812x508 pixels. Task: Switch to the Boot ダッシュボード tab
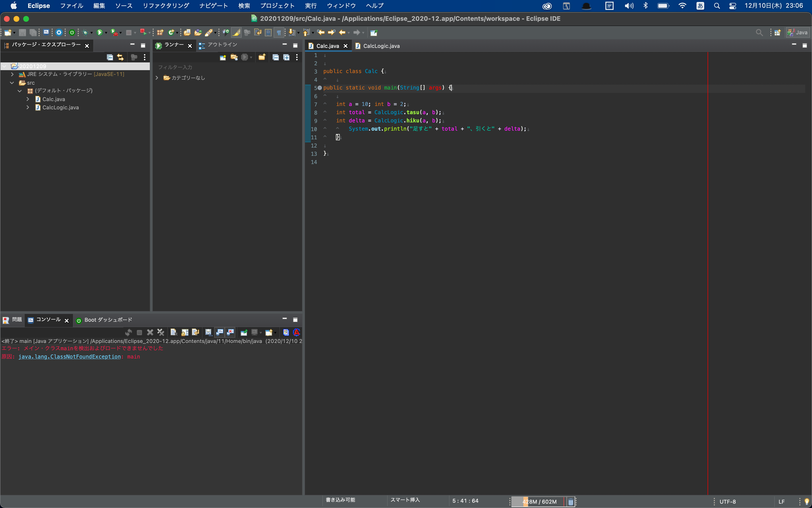104,320
